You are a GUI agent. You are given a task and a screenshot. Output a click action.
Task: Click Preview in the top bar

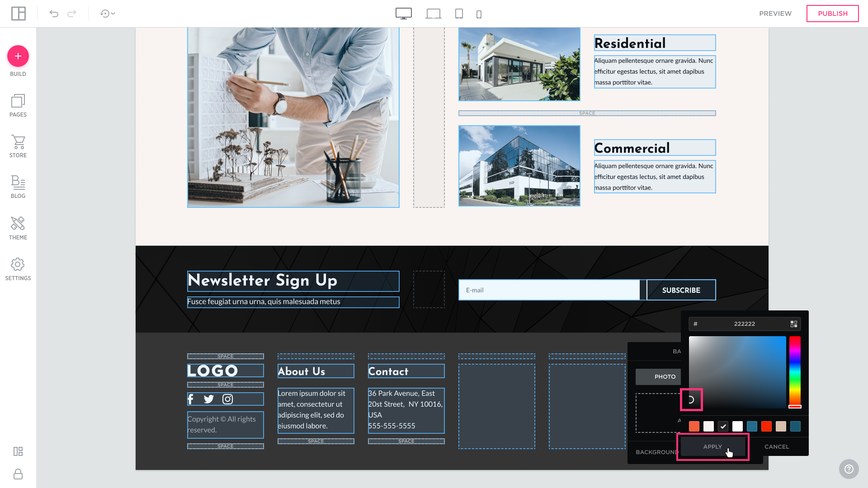click(775, 14)
